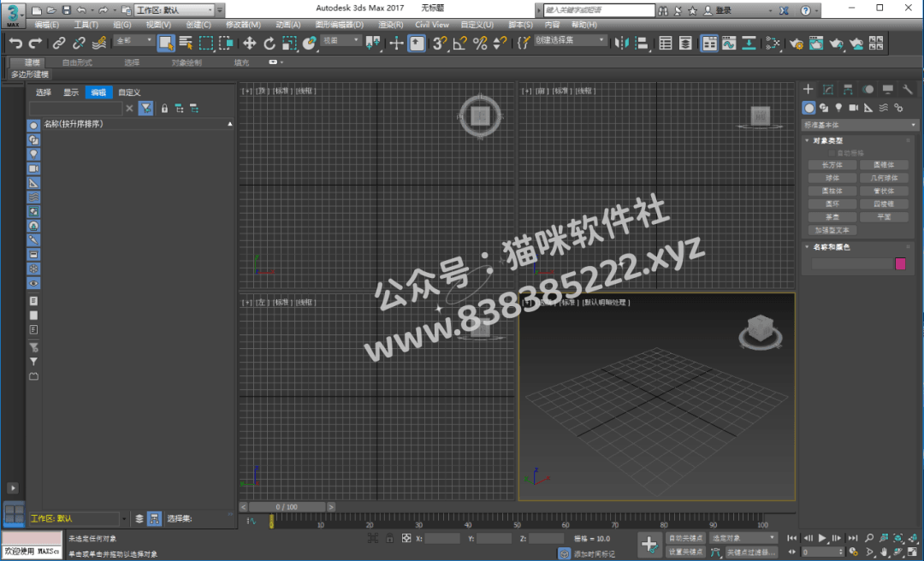This screenshot has height=561, width=924.
Task: Select Helpers category tape-measure icon
Action: coord(868,108)
